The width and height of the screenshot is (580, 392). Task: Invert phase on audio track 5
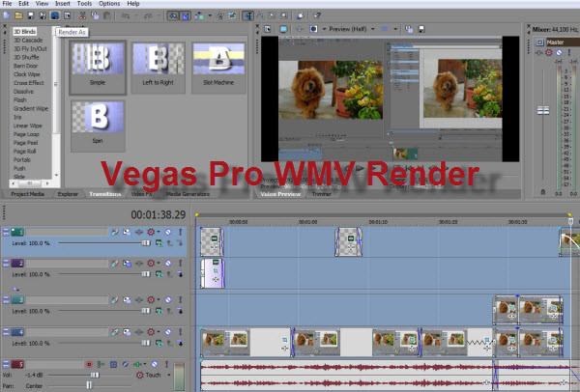[126, 364]
